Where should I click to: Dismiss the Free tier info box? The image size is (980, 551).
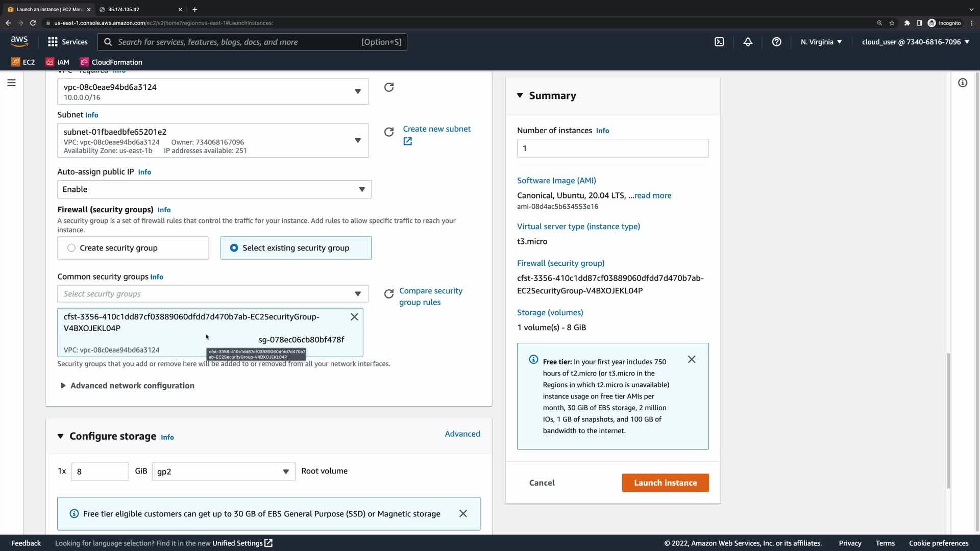(x=692, y=360)
